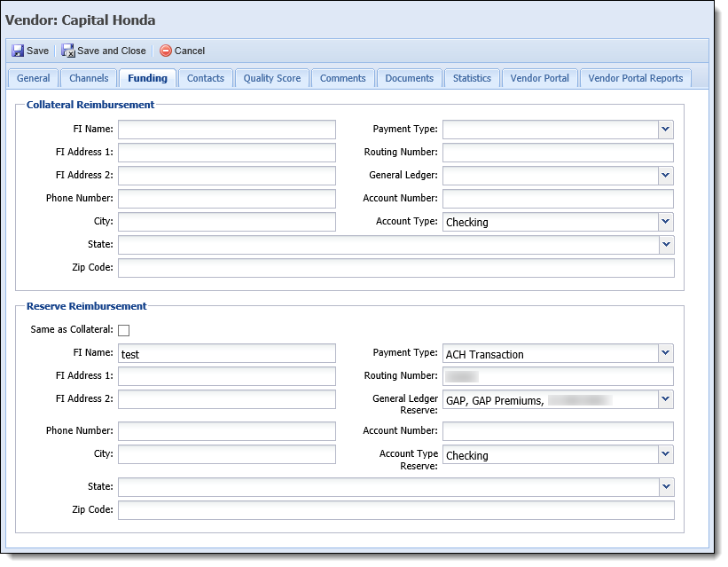Click Reserve FI Address 2 field
This screenshot has width=728, height=567.
[x=227, y=399]
